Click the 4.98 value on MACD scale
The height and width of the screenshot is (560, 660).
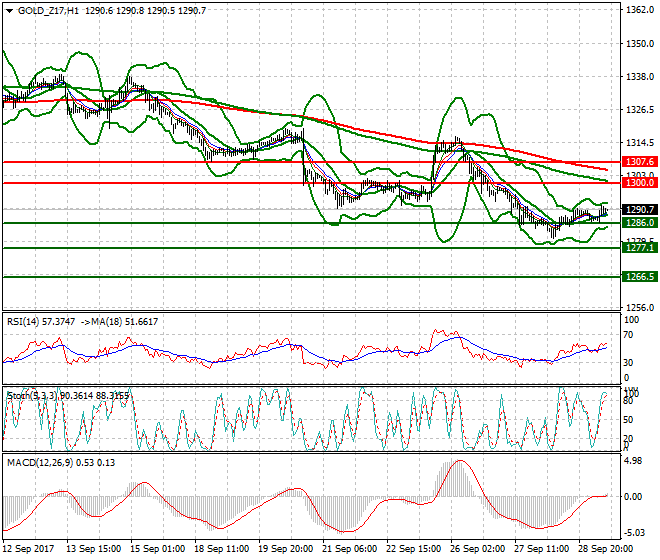[x=632, y=462]
